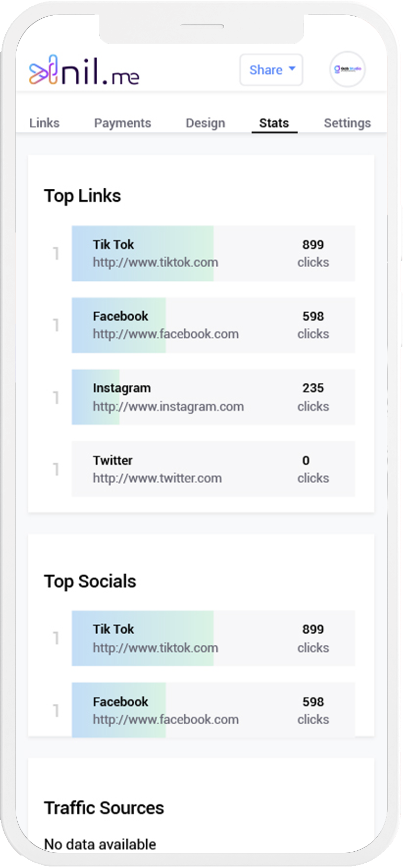Open facebook.com URL under Top Socials
The image size is (407, 868).
166,720
